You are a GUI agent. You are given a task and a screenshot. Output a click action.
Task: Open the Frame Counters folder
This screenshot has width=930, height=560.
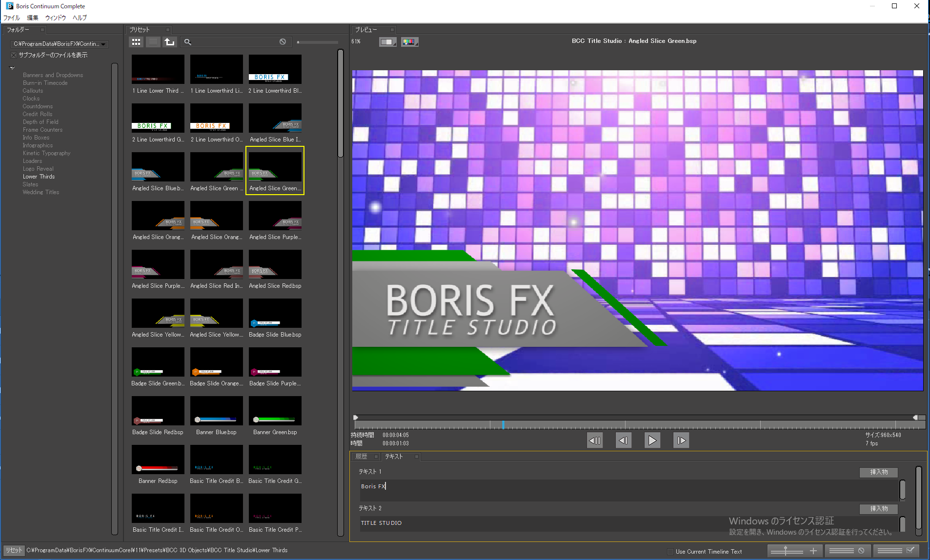point(42,130)
